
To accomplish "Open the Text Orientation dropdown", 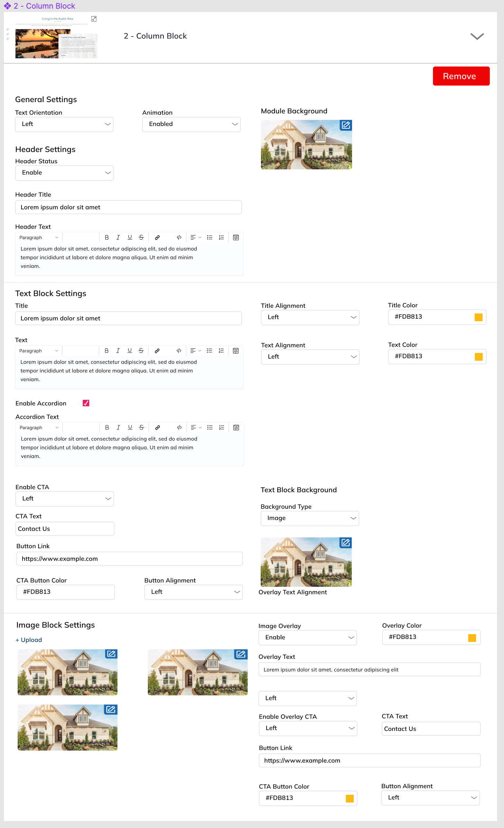I will (x=64, y=124).
